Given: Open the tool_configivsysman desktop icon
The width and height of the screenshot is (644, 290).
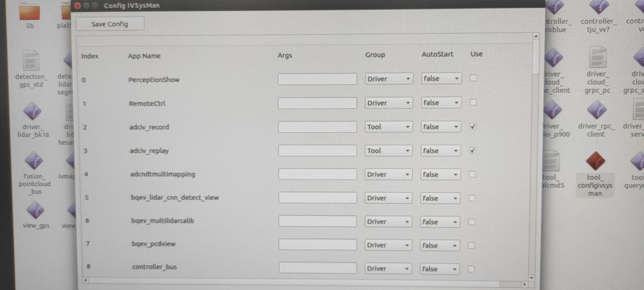Looking at the screenshot, I should tap(594, 163).
